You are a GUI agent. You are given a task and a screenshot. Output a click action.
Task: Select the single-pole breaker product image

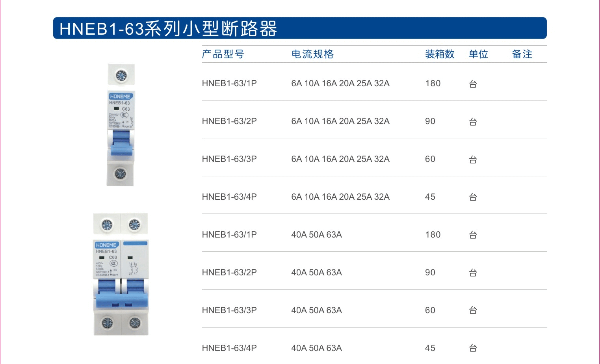click(121, 125)
